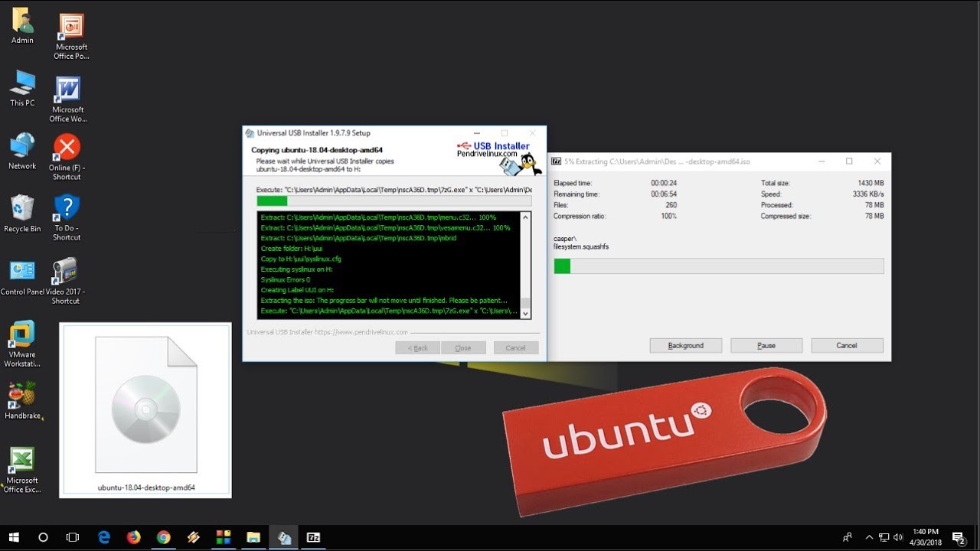The width and height of the screenshot is (980, 551).
Task: Click 'Syslinux Errors 0' log line
Action: pos(286,279)
